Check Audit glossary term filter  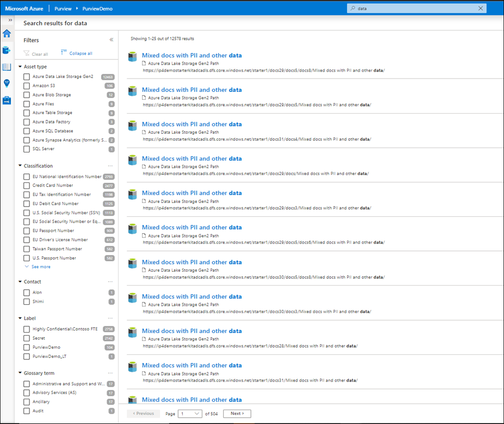(27, 411)
